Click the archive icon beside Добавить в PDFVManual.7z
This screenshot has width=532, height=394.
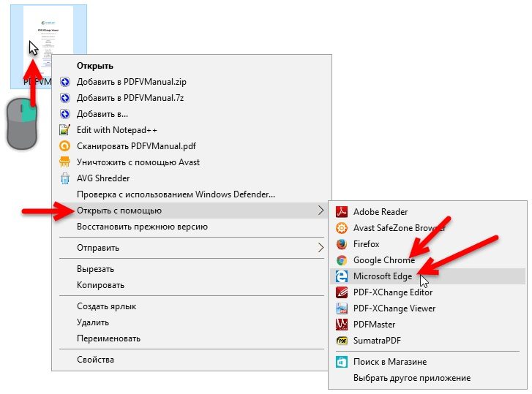pos(65,98)
